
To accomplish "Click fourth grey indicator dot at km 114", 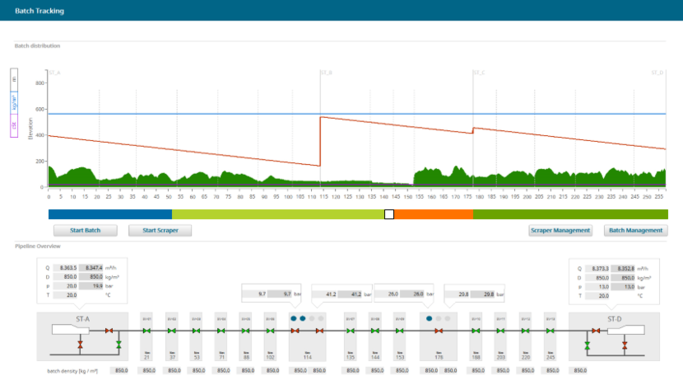I will 321,318.
